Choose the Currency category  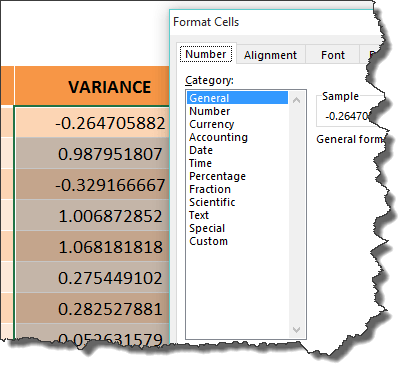coord(211,124)
